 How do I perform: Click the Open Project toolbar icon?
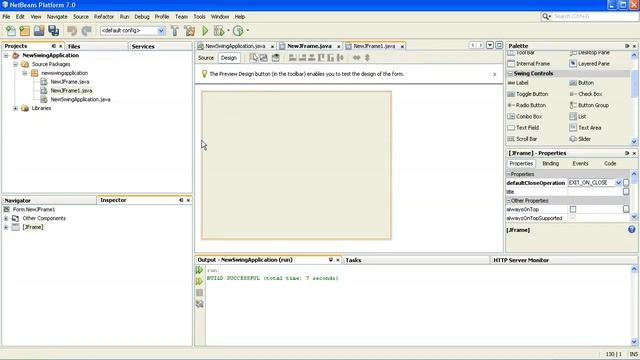(x=39, y=31)
